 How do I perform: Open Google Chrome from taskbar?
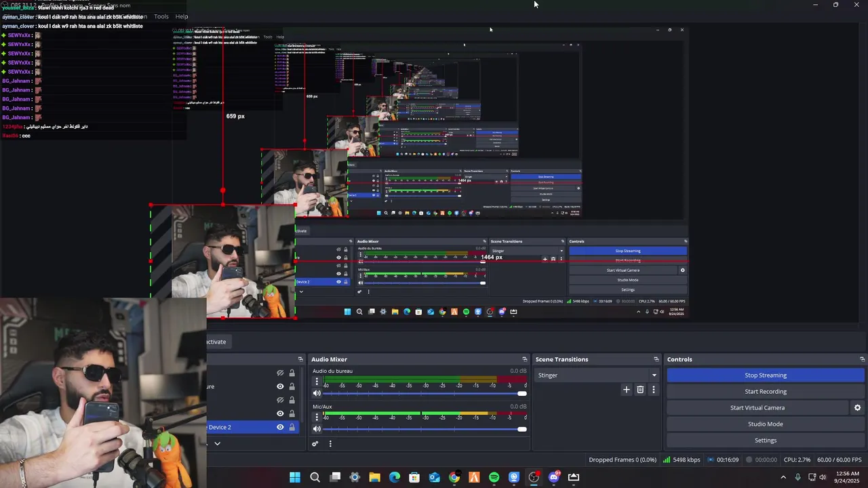pos(454,477)
